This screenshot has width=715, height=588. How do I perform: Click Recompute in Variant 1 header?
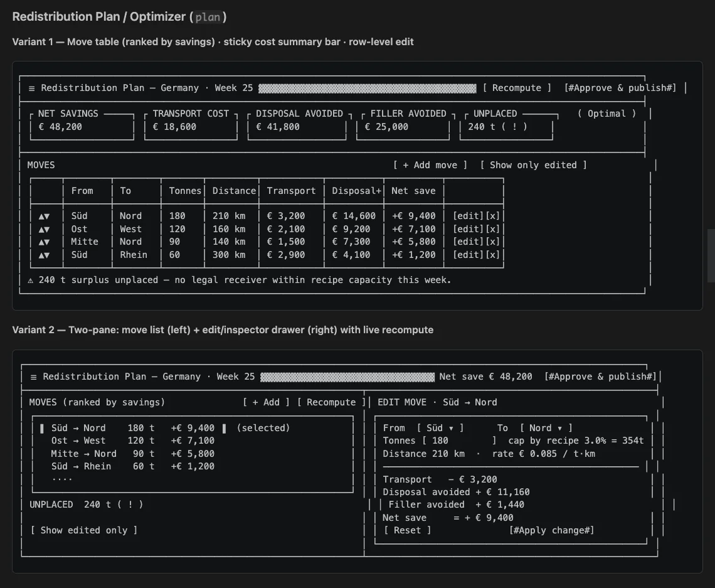coord(517,88)
